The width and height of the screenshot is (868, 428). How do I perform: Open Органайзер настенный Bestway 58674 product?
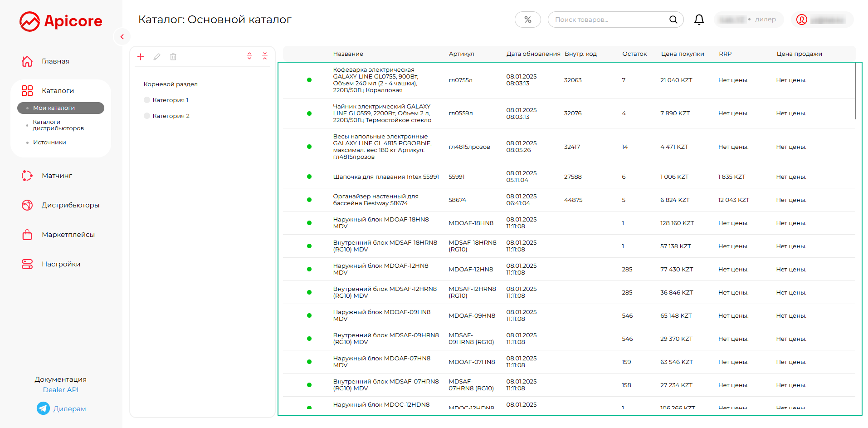click(376, 200)
